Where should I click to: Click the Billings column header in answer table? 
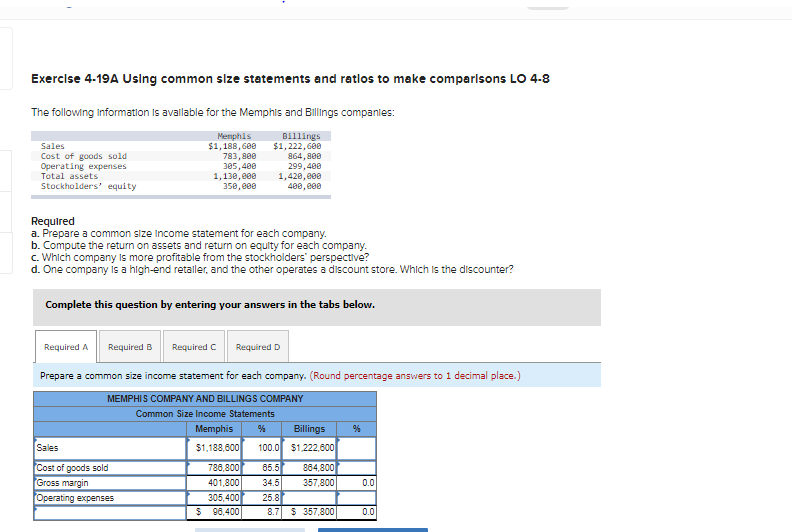point(309,429)
